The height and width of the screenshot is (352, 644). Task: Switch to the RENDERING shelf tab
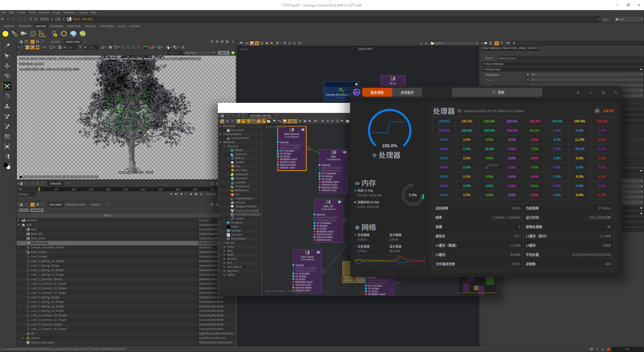click(57, 26)
